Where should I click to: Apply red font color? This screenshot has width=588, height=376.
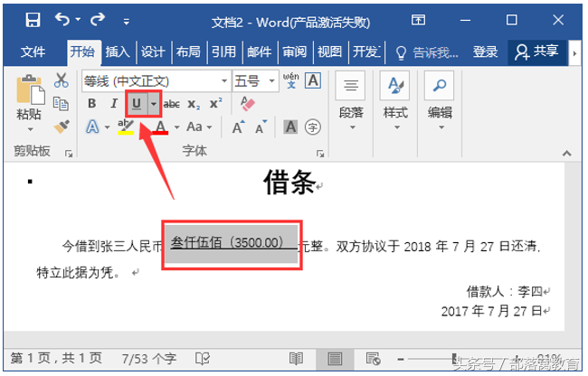tap(160, 127)
